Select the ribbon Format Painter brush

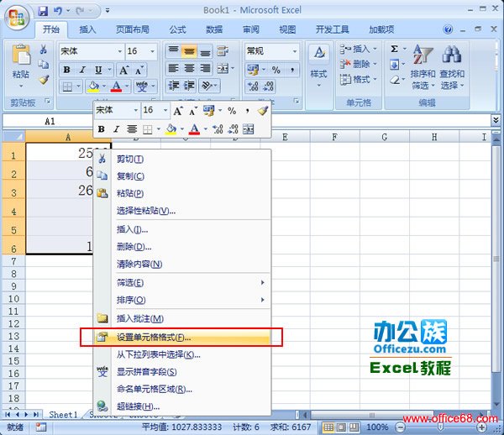(44, 79)
